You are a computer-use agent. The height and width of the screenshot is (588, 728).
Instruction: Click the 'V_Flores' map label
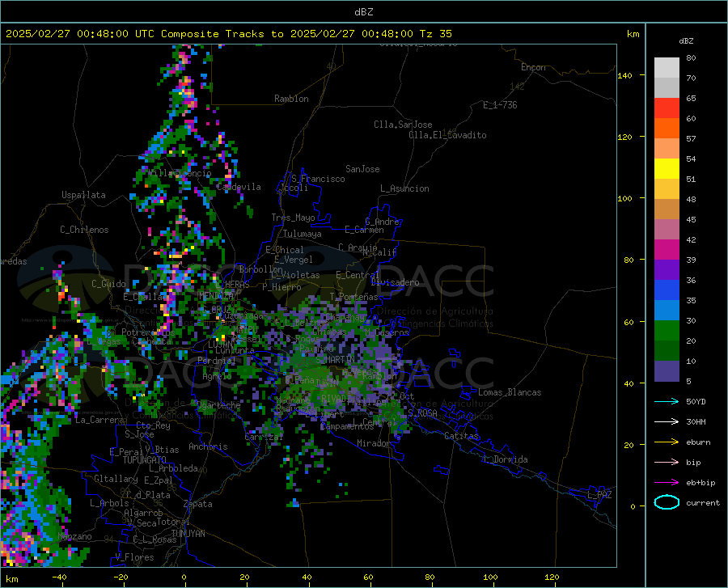coord(134,557)
